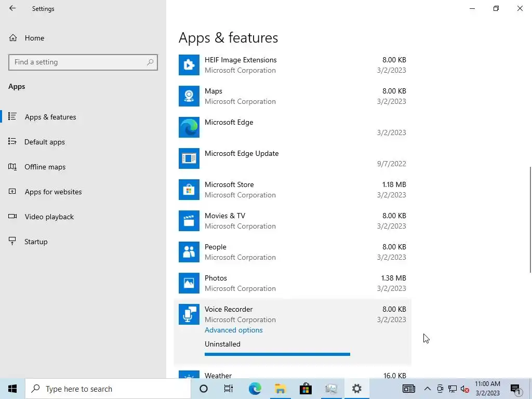Click the Type here to search box
The image size is (532, 399).
(108, 389)
